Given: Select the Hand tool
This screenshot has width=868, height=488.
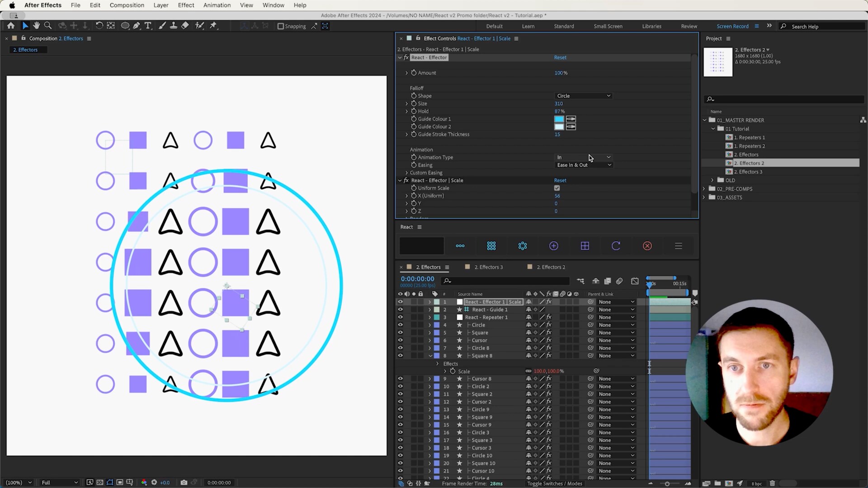Looking at the screenshot, I should coord(37,26).
